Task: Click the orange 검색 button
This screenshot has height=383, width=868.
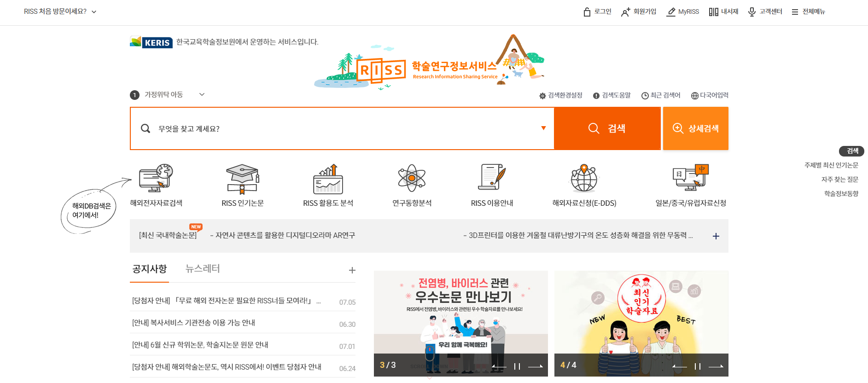Action: pos(607,128)
